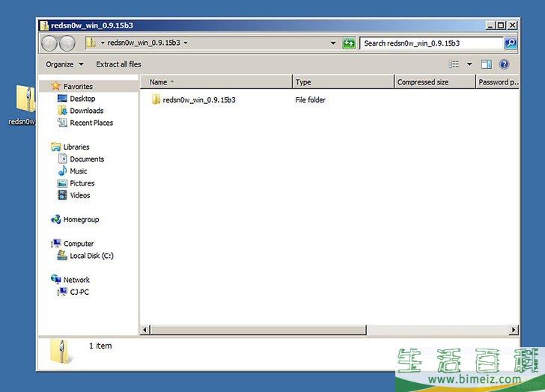Open Recent Places in Favorites
Viewport: 545px width, 392px height.
(91, 123)
